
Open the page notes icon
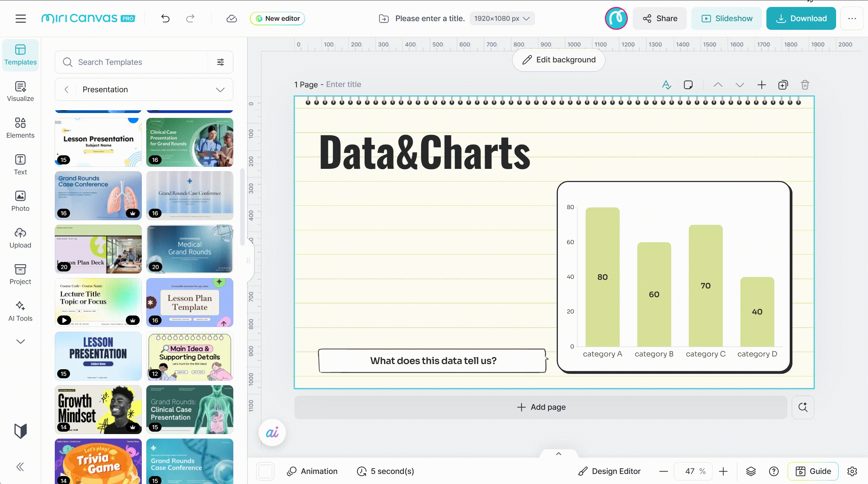(x=688, y=85)
